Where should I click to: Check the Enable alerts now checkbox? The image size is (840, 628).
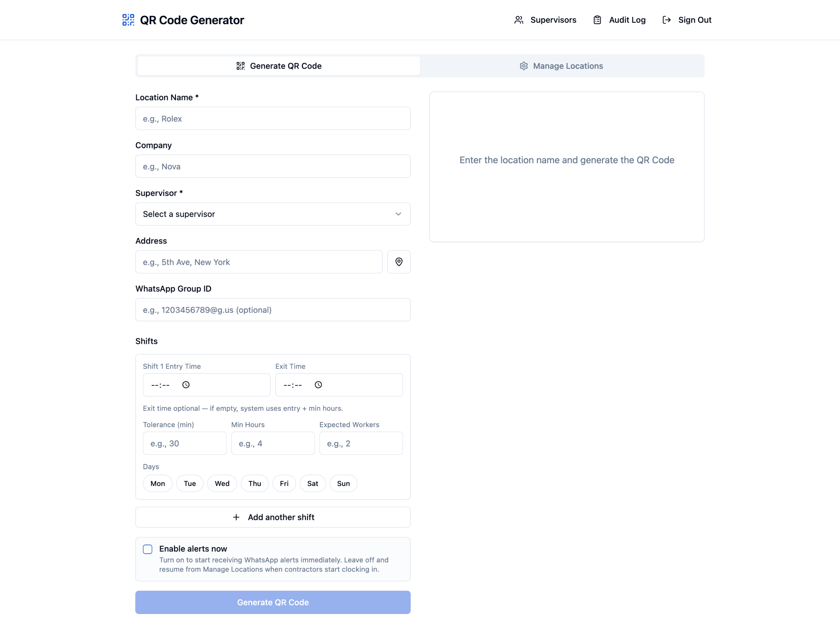click(x=148, y=549)
